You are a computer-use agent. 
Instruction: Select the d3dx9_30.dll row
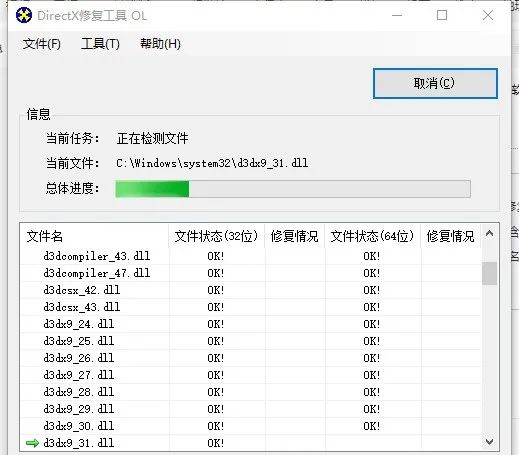251,426
